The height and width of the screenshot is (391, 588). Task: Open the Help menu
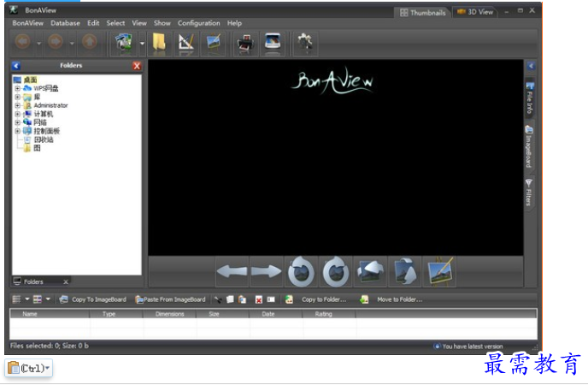point(234,23)
